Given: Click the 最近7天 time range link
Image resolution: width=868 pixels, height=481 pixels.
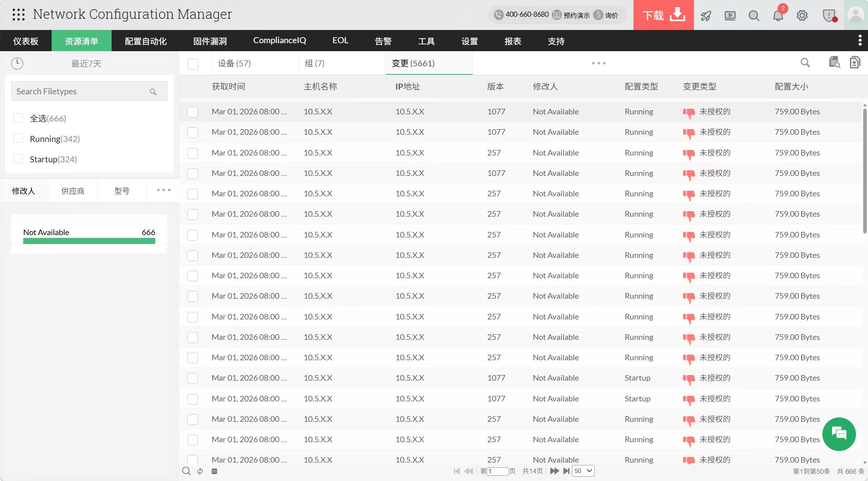Looking at the screenshot, I should click(x=86, y=64).
